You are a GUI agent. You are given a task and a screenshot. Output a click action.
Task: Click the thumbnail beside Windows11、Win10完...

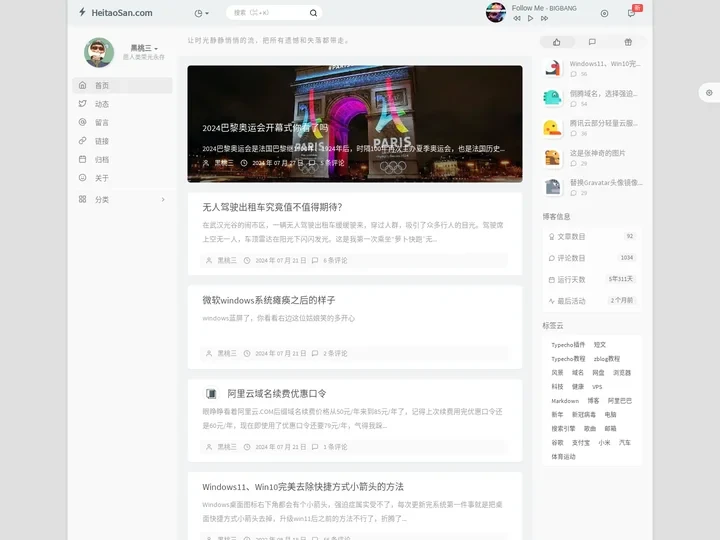coord(552,68)
